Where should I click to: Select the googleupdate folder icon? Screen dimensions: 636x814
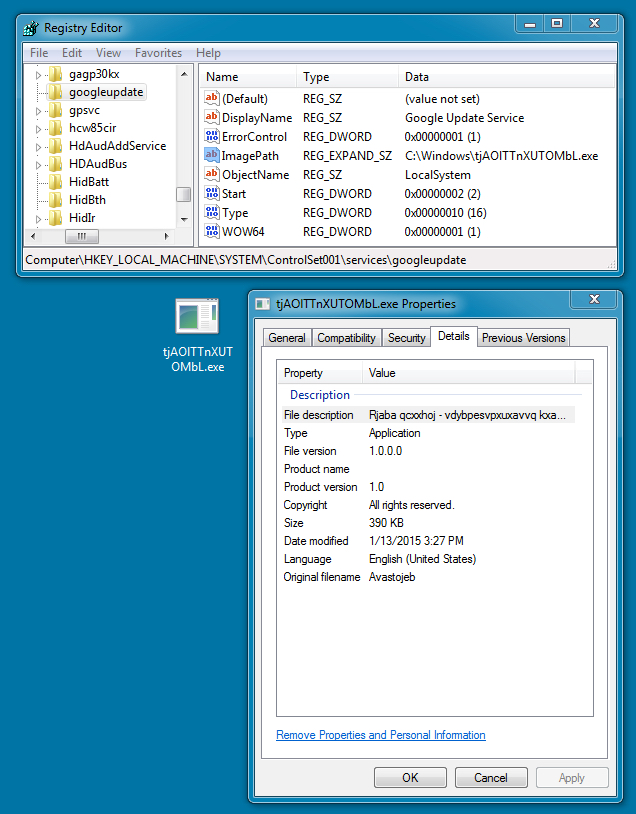pyautogui.click(x=56, y=92)
